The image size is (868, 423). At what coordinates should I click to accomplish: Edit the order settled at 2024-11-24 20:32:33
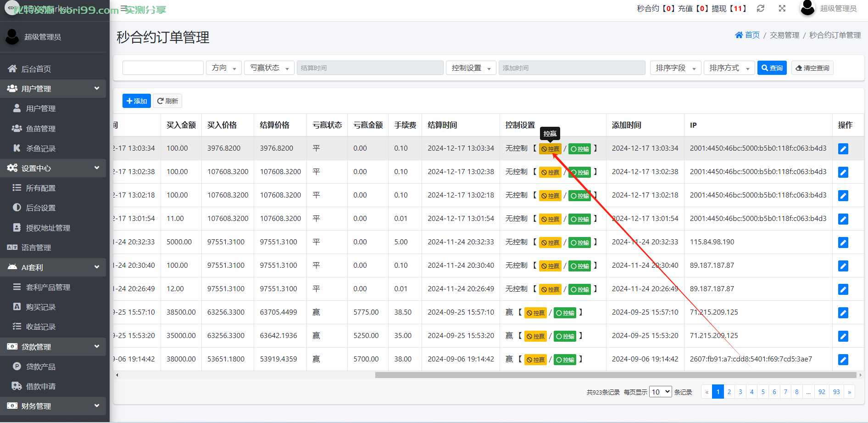click(843, 243)
